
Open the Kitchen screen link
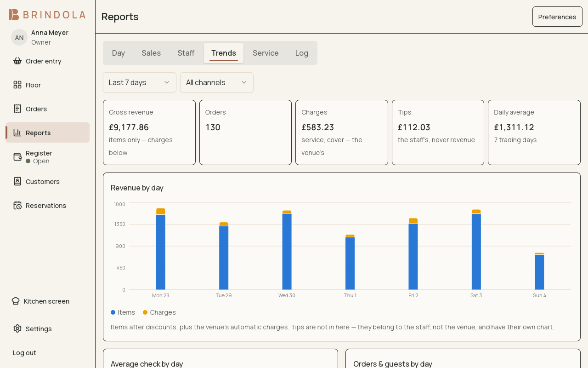point(47,301)
